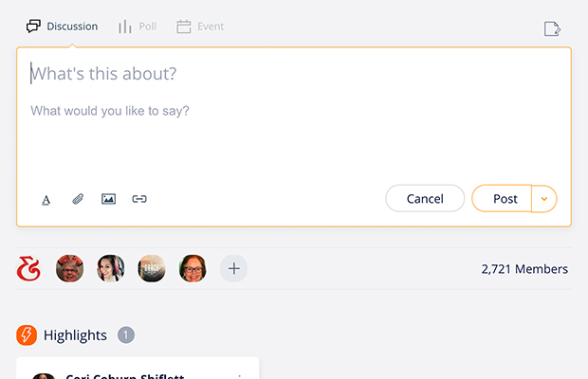Select the Event tab
588x379 pixels.
click(200, 27)
